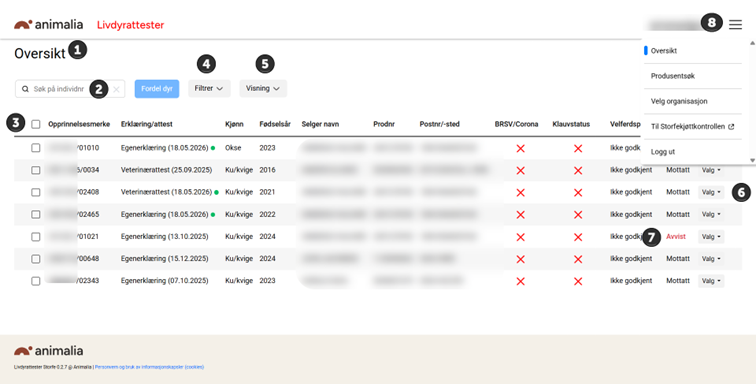
Task: Expand the Filtrer dropdown
Action: point(209,89)
